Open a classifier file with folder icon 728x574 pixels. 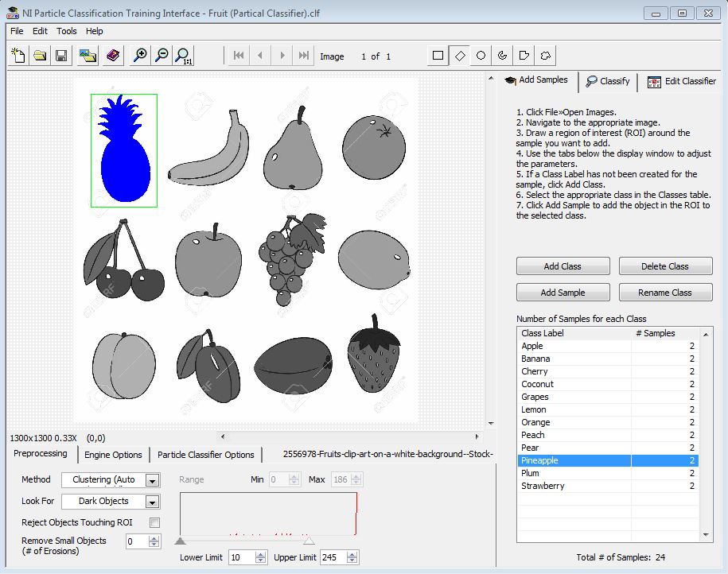39,56
